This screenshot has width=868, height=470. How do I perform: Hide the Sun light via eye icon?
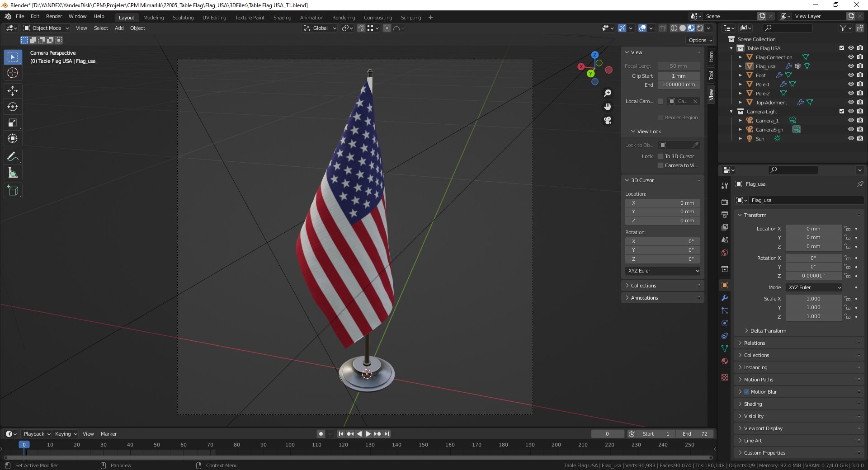click(x=851, y=138)
